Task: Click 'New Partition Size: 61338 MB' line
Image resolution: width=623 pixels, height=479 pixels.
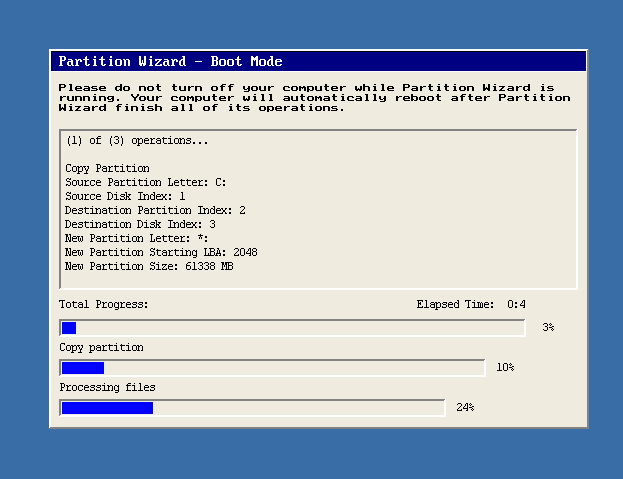Action: (149, 266)
